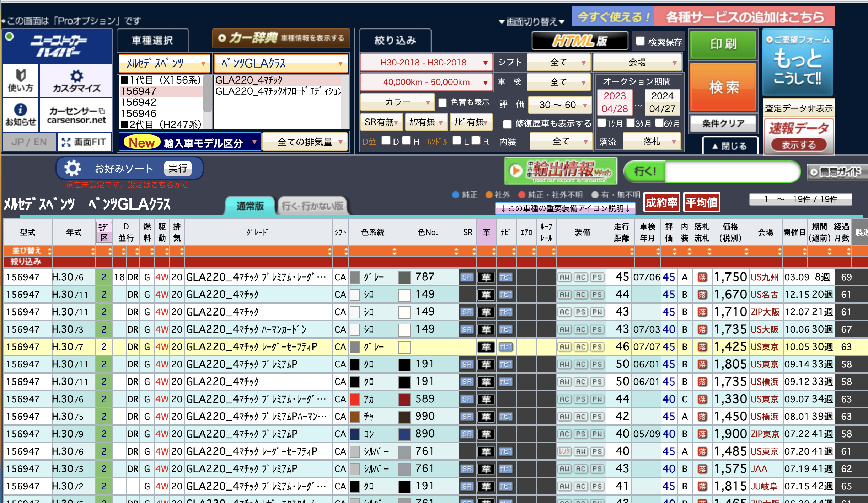The width and height of the screenshot is (868, 503).
Task: Open the 40,000km - 50,000km mileage dropdown
Action: [x=426, y=82]
